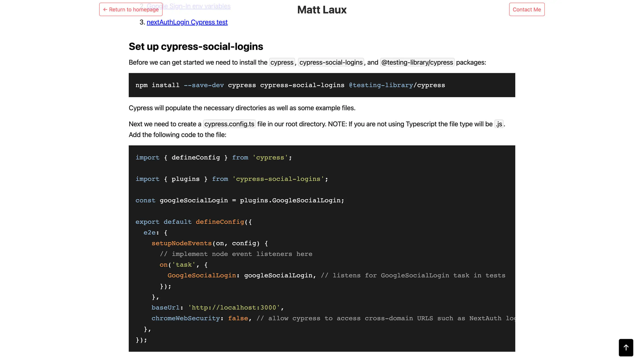Click the inline 'cypress-social-logins' code label
This screenshot has height=362, width=644.
point(331,63)
